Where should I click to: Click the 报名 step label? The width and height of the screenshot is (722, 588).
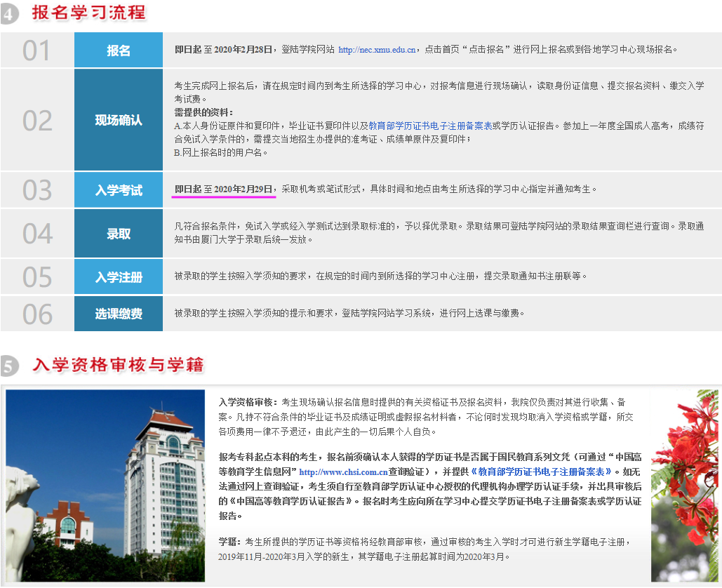point(119,51)
